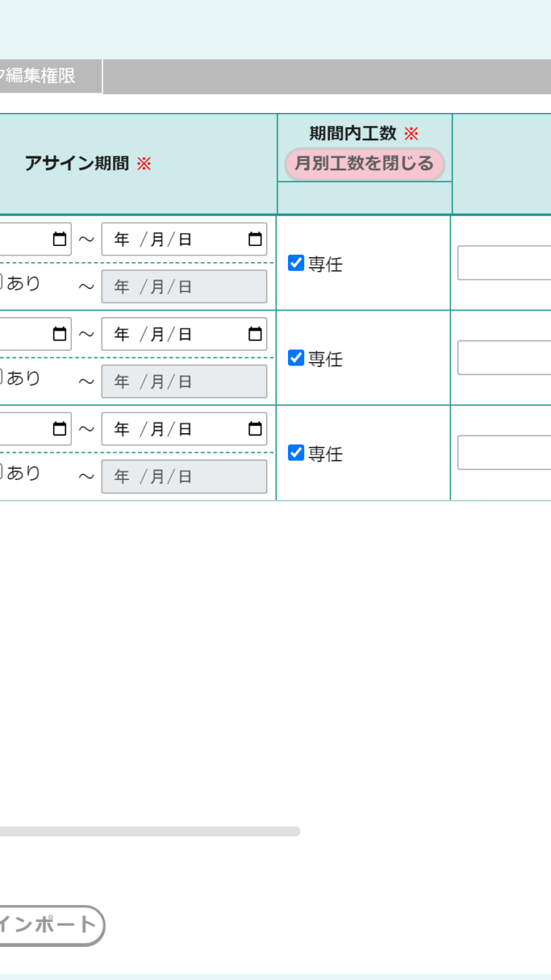
Task: Click first row text box right of 専任
Action: pos(504,263)
